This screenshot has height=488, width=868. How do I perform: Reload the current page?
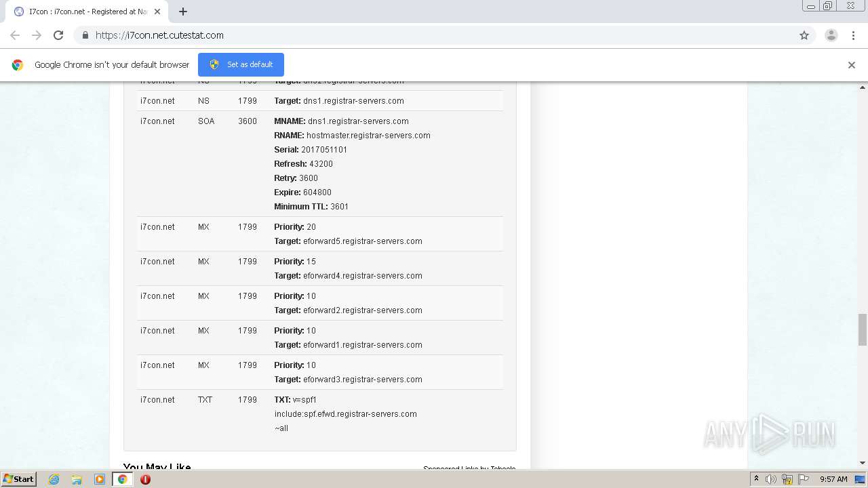[x=58, y=35]
